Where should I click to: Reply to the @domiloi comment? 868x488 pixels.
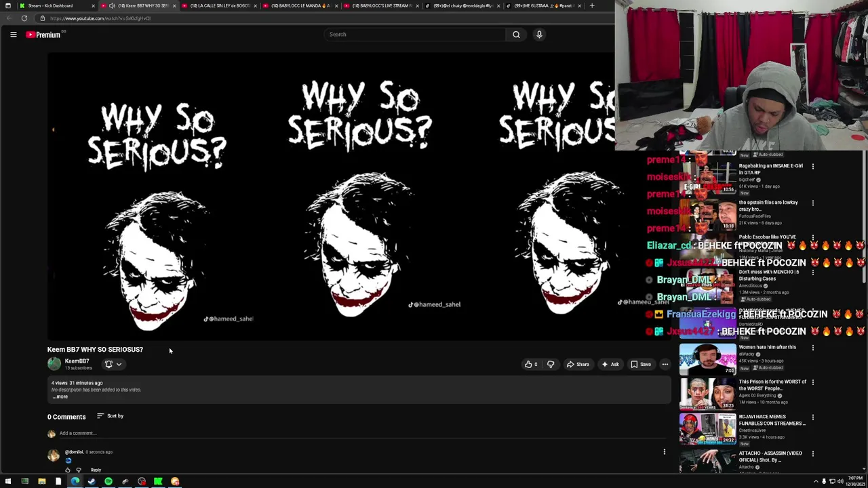coord(96,470)
